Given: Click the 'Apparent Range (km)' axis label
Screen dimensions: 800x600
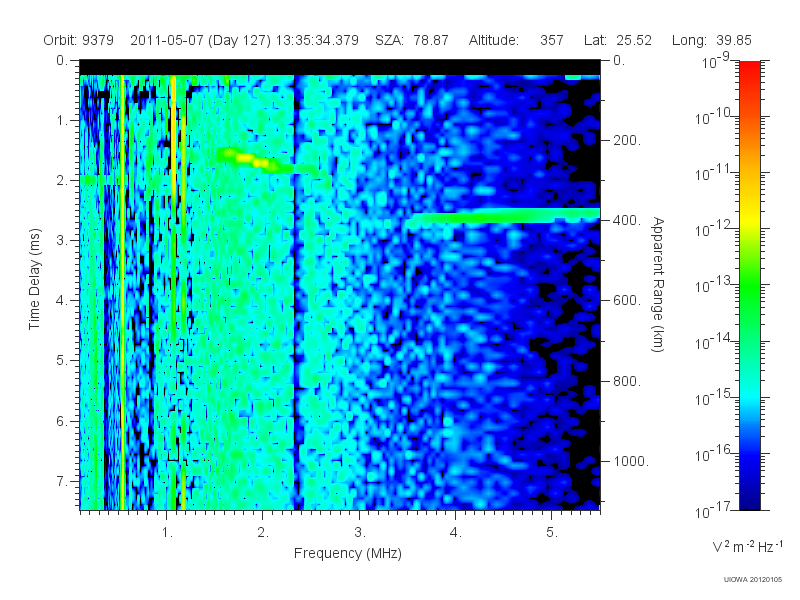Looking at the screenshot, I should point(658,285).
